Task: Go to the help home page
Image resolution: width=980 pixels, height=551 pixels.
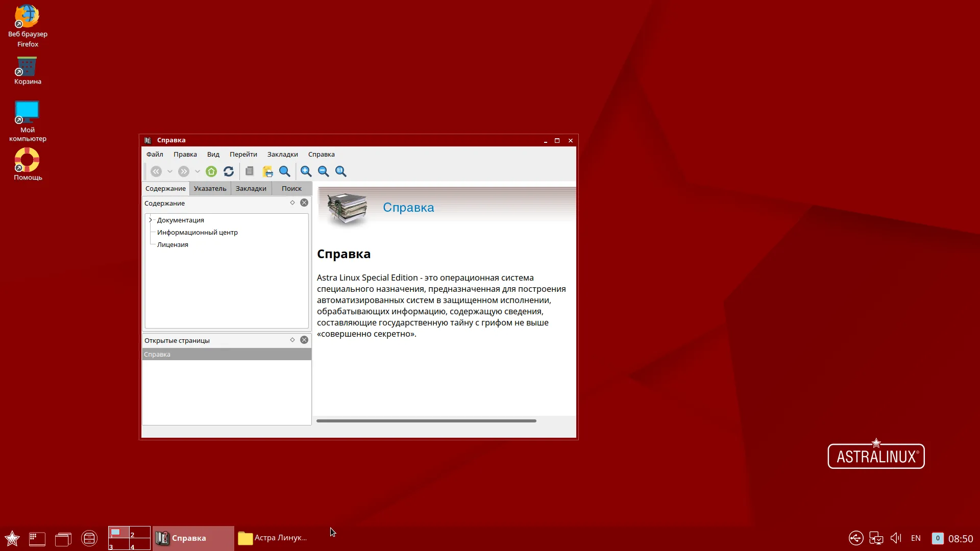Action: 211,171
